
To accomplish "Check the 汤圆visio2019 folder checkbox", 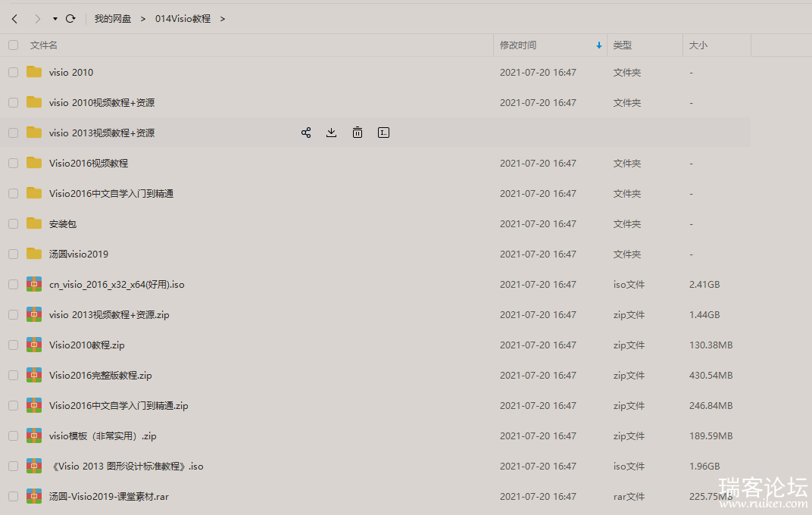I will (14, 254).
